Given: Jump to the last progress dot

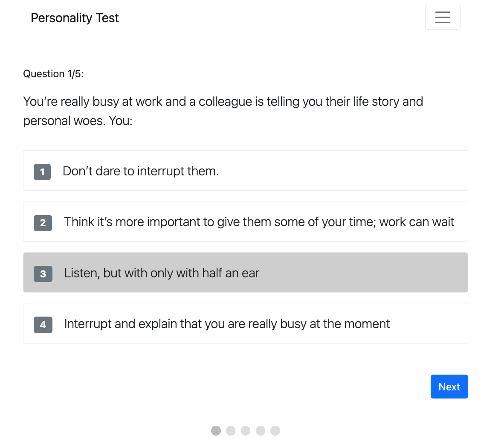Looking at the screenshot, I should [275, 431].
